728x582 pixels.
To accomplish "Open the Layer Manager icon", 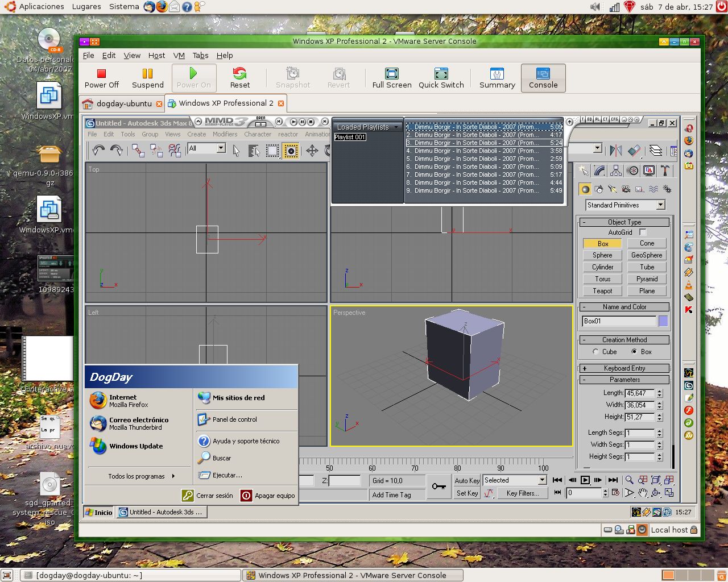I will pyautogui.click(x=656, y=150).
